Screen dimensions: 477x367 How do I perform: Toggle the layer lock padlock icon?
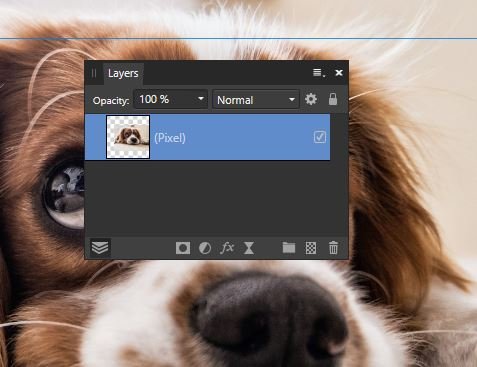333,99
